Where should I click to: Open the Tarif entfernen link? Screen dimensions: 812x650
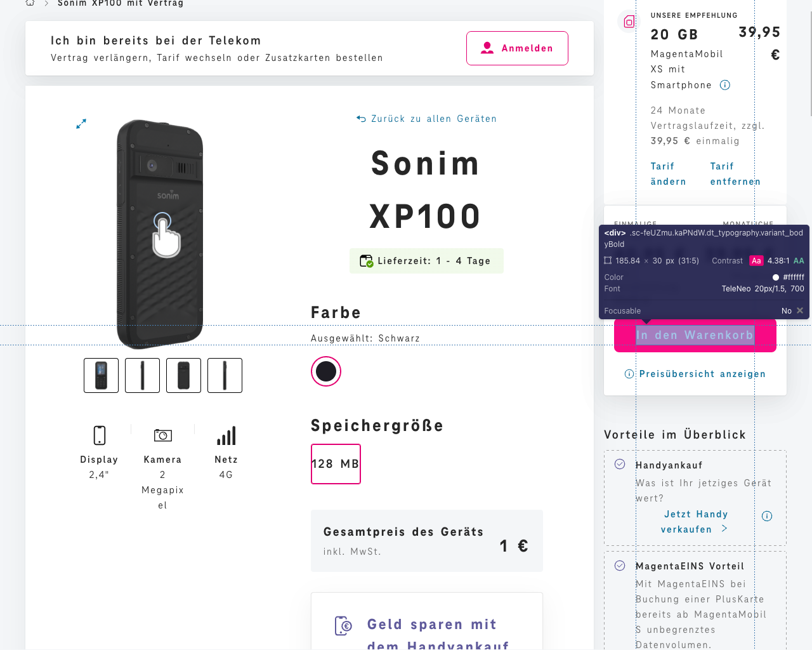(735, 173)
